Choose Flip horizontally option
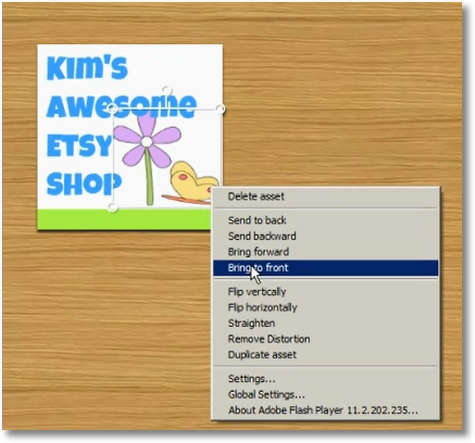This screenshot has height=443, width=475. 325,307
